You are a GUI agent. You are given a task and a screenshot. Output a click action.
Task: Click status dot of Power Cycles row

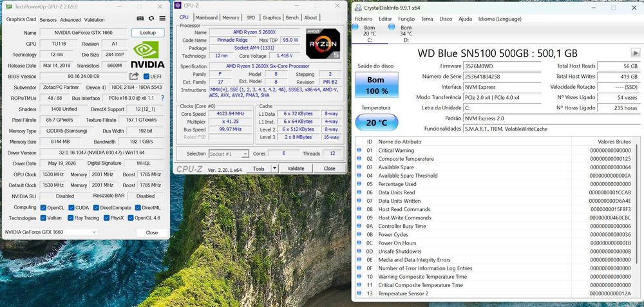pyautogui.click(x=359, y=234)
